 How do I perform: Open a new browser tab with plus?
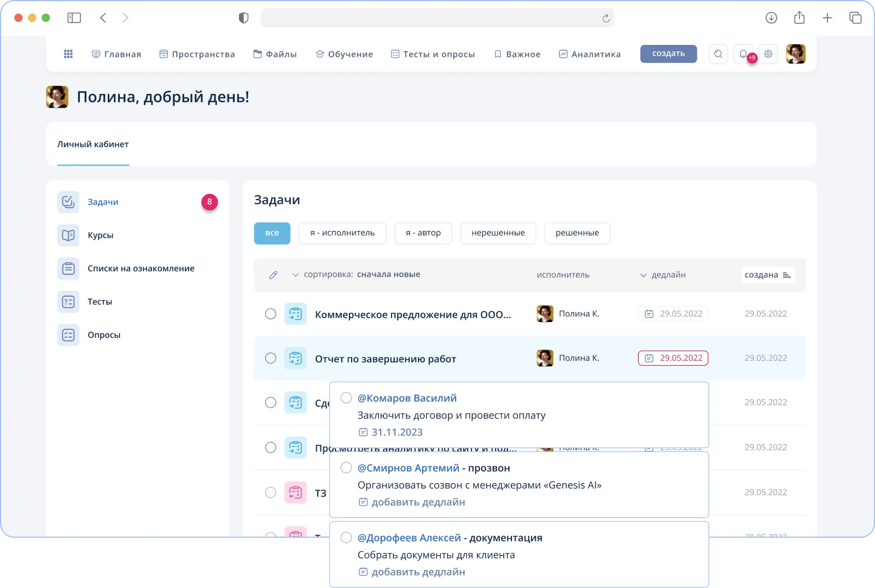point(827,18)
